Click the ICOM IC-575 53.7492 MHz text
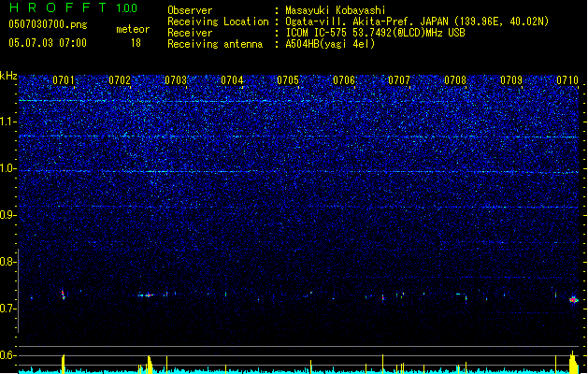 click(376, 33)
